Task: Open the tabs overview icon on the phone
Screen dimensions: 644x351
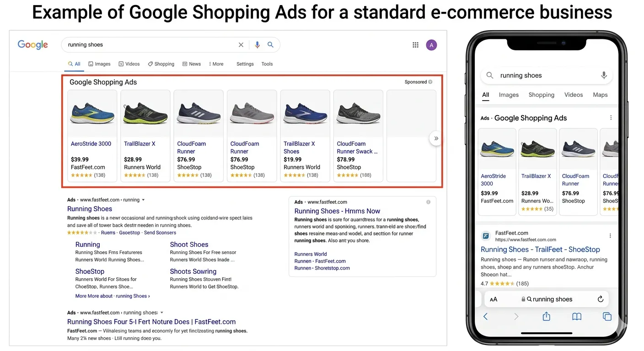Action: 607,316
